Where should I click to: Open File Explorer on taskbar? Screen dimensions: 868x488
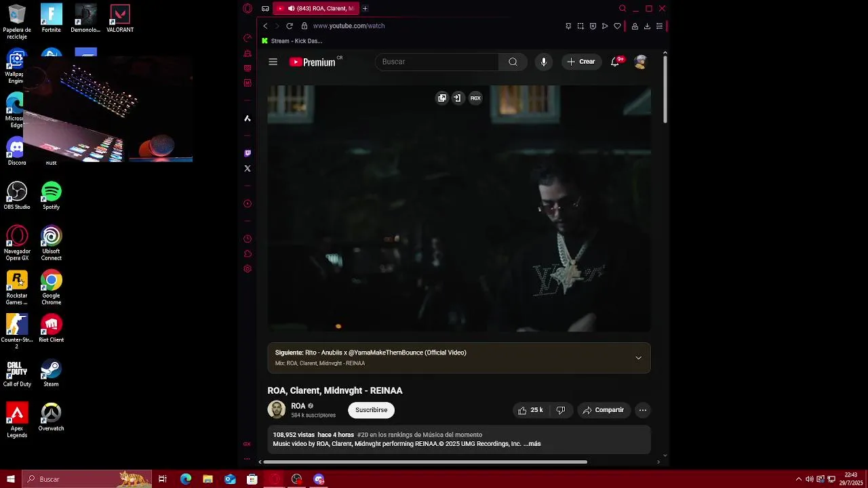(x=208, y=479)
